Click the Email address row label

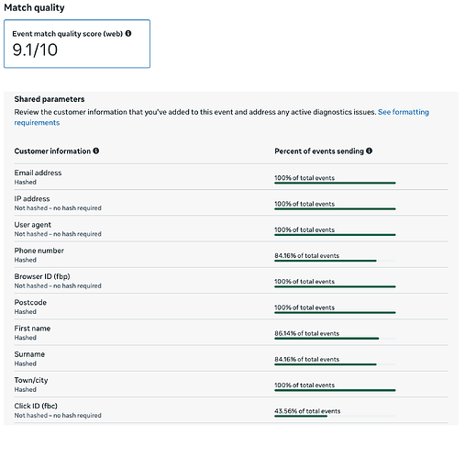[38, 173]
